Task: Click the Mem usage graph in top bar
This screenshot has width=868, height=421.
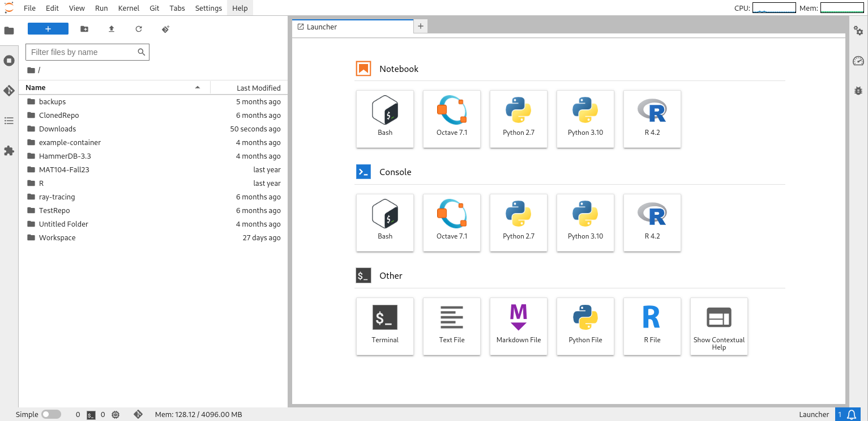Action: click(842, 8)
